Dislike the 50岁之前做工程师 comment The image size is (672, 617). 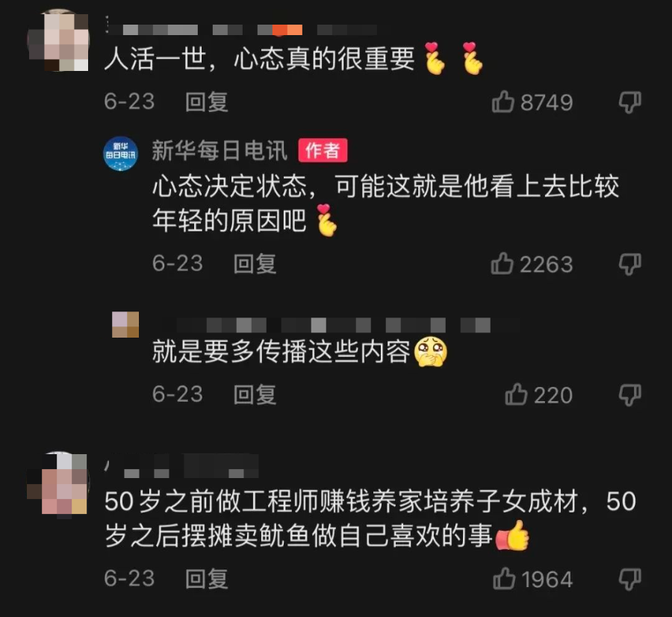point(629,579)
